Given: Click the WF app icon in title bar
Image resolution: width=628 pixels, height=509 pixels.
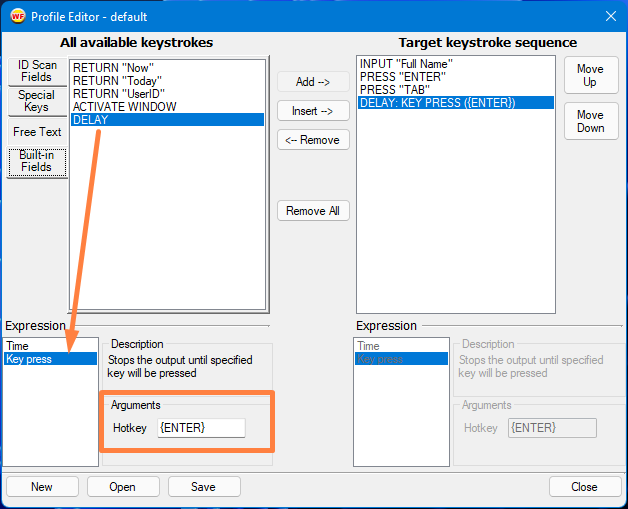Looking at the screenshot, I should [18, 16].
